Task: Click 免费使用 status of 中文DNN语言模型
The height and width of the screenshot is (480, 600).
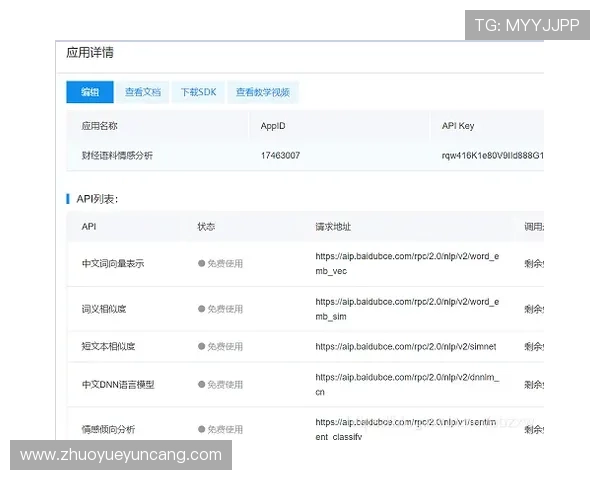Action: 220,384
